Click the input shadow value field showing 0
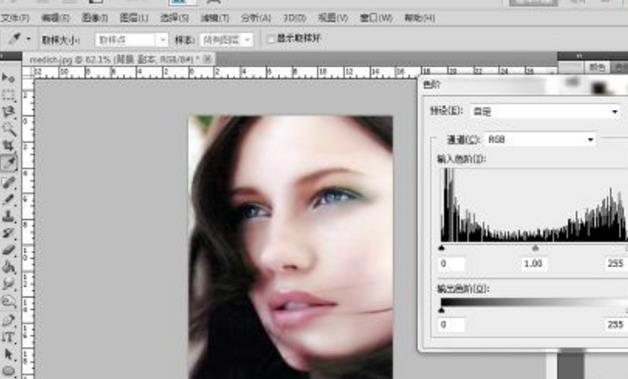The image size is (628, 379). (x=452, y=264)
